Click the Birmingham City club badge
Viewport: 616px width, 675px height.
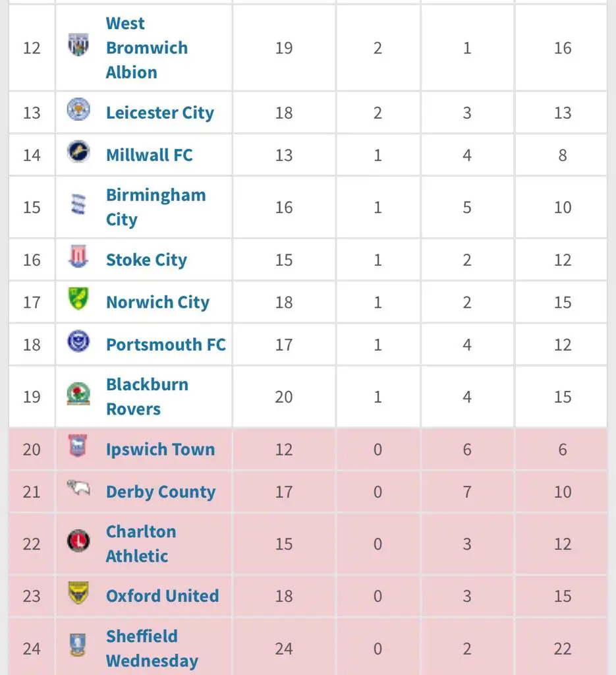pyautogui.click(x=78, y=205)
